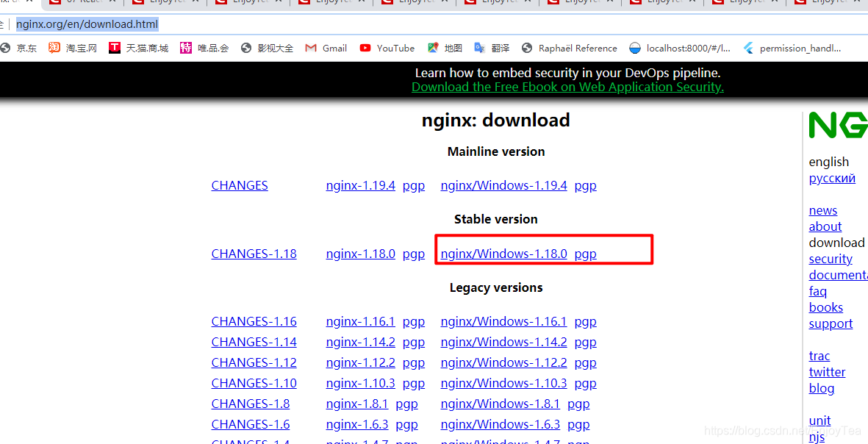The width and height of the screenshot is (868, 444).
Task: Click pgp link beside nginx/Windows-1.12.2
Action: (586, 362)
